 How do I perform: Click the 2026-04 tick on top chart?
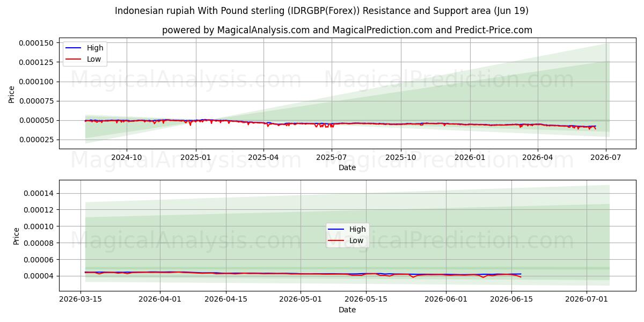tap(537, 158)
